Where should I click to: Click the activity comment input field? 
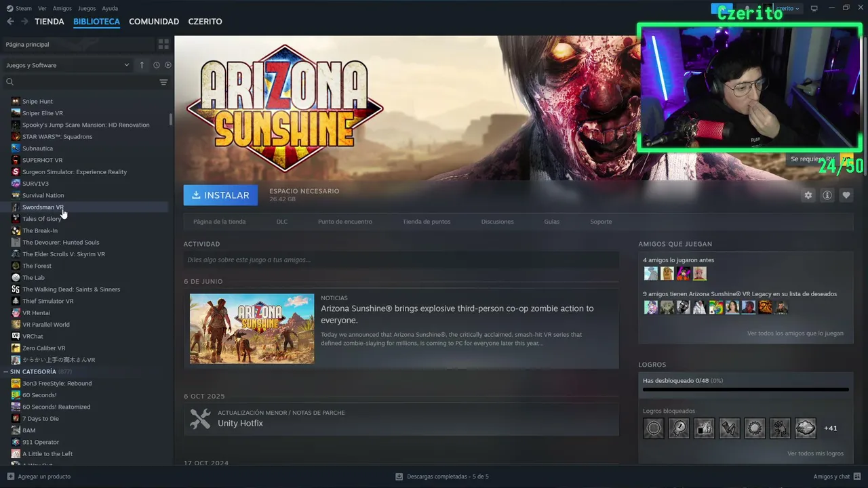pyautogui.click(x=401, y=260)
